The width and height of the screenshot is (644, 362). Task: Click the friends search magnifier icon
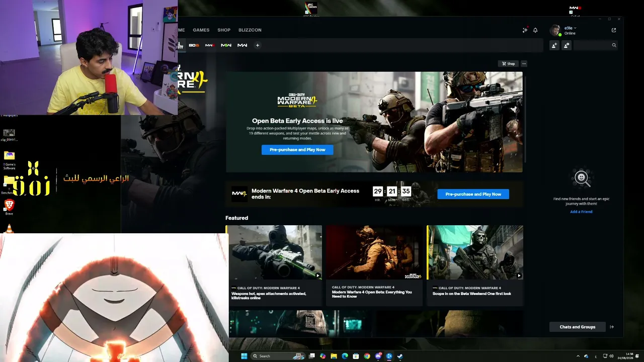(x=614, y=45)
